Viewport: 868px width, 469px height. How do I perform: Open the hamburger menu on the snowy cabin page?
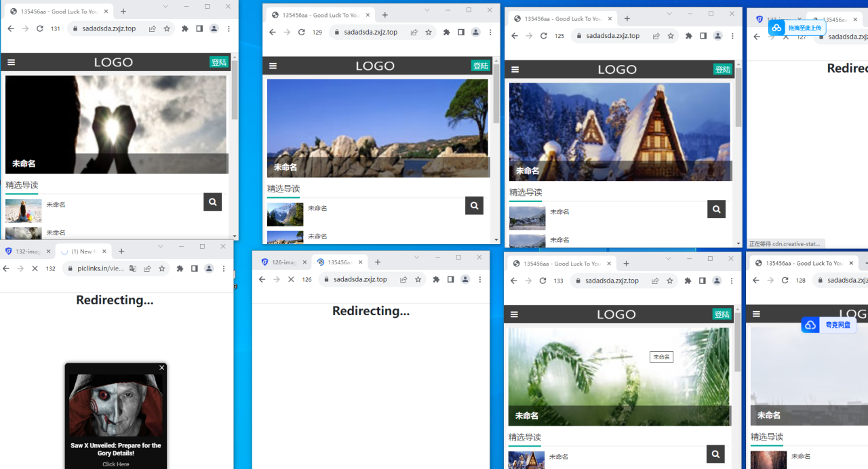pyautogui.click(x=515, y=69)
